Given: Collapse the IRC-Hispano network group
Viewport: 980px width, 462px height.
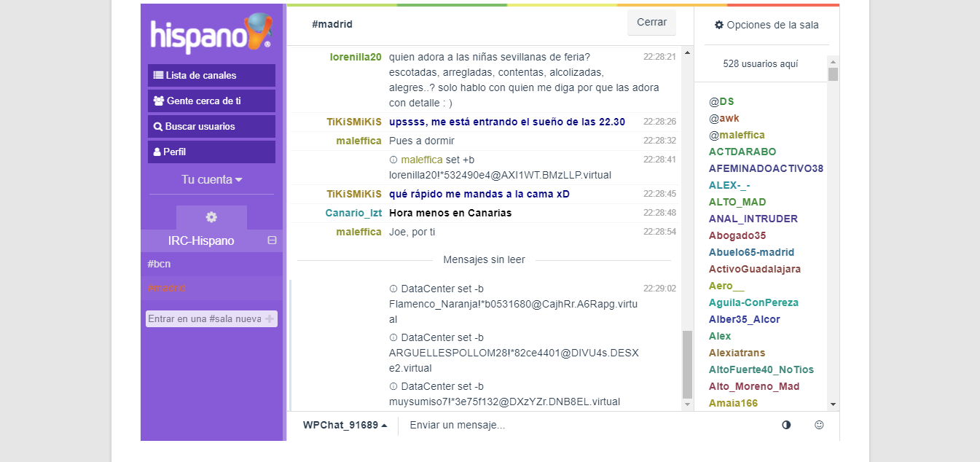Looking at the screenshot, I should point(272,240).
